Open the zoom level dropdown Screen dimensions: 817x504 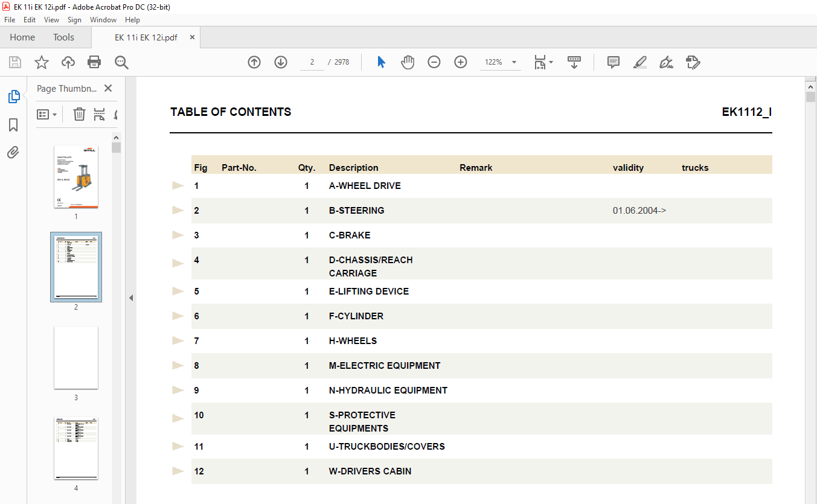(514, 62)
